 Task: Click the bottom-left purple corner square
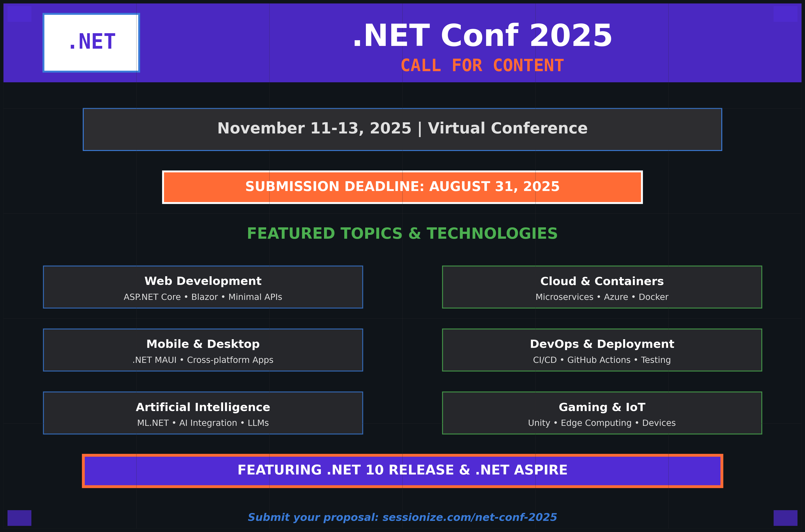tap(19, 518)
